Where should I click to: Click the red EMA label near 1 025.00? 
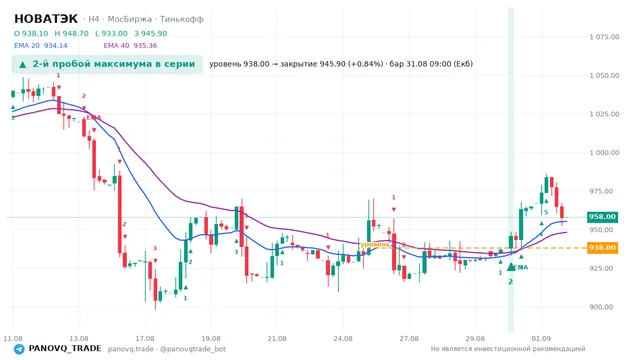[x=94, y=118]
